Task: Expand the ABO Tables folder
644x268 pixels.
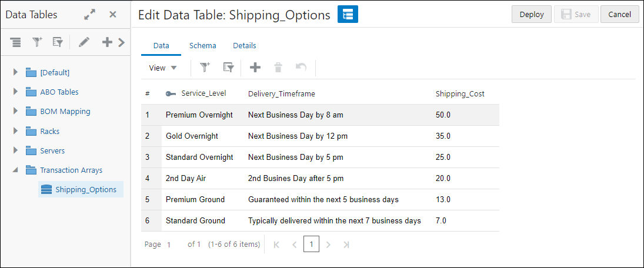Action: pyautogui.click(x=16, y=92)
